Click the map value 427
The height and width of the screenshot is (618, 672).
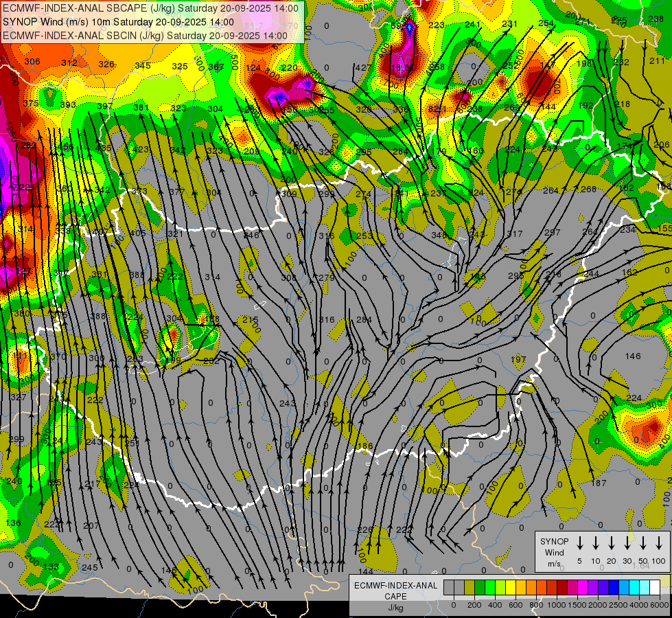[363, 67]
